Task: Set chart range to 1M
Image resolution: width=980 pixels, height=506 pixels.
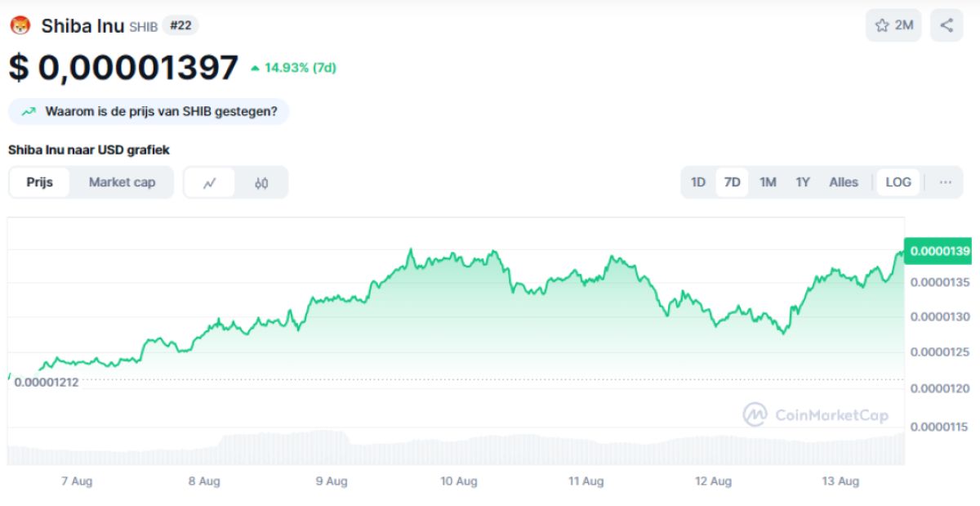Action: 768,182
